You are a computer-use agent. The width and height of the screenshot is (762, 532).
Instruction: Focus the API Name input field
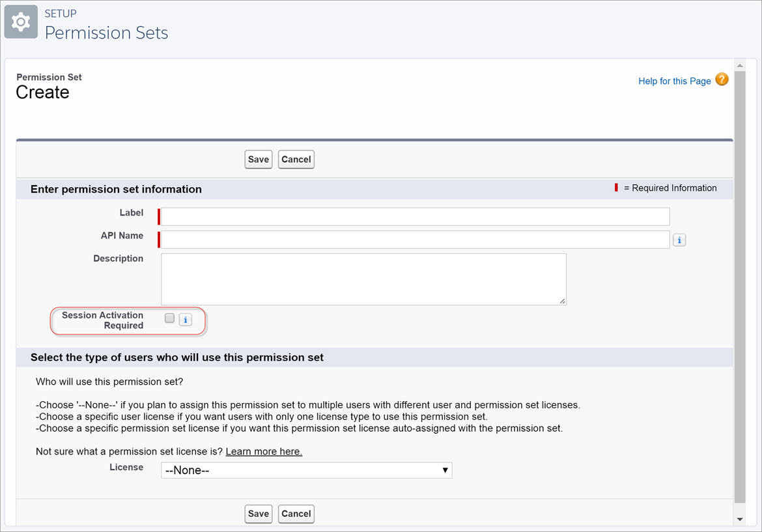(x=416, y=240)
